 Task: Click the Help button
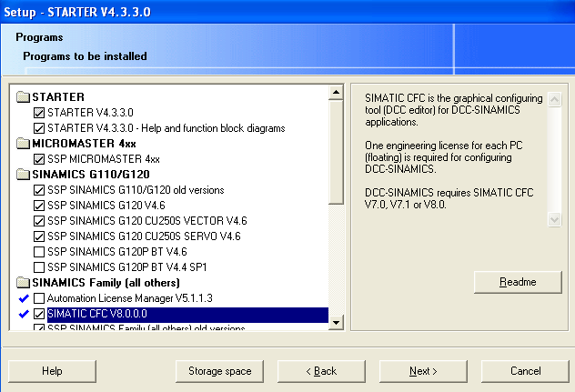point(52,371)
